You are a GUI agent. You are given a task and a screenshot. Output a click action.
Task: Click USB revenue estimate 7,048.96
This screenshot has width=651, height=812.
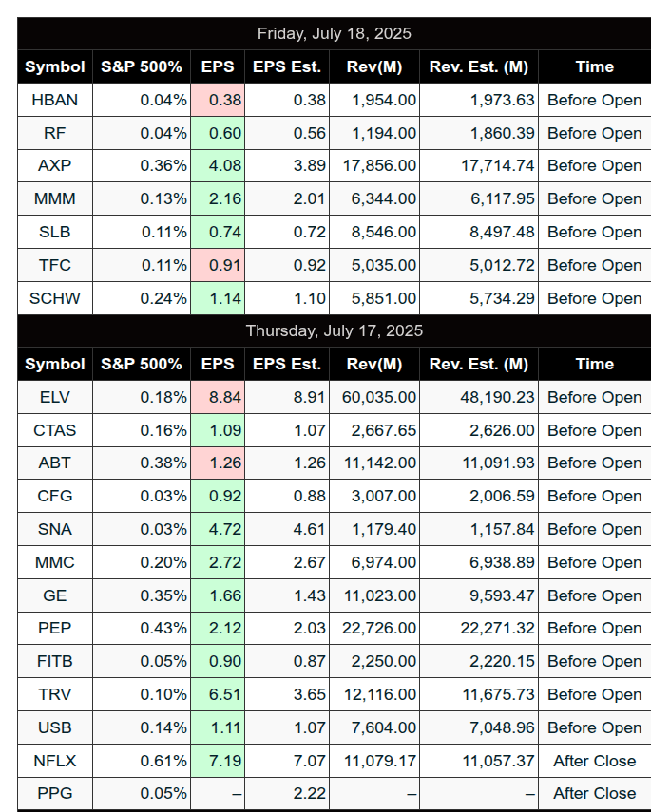(479, 727)
